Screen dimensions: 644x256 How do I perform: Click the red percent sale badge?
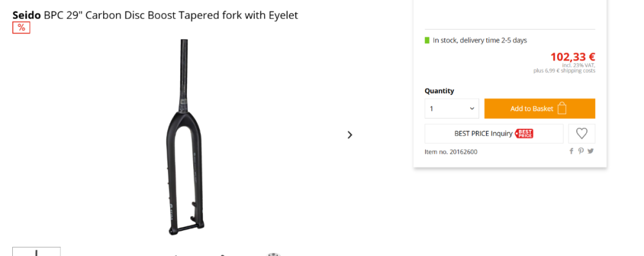(21, 28)
